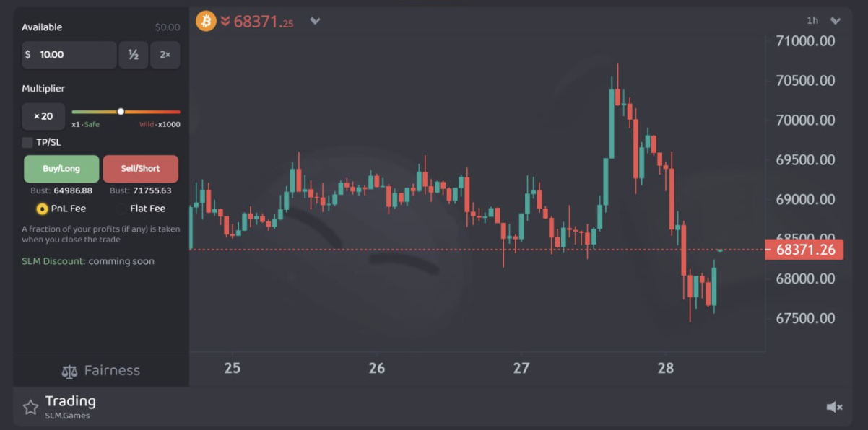This screenshot has width=868, height=430.
Task: Click the Trading title in bottom bar
Action: [70, 401]
